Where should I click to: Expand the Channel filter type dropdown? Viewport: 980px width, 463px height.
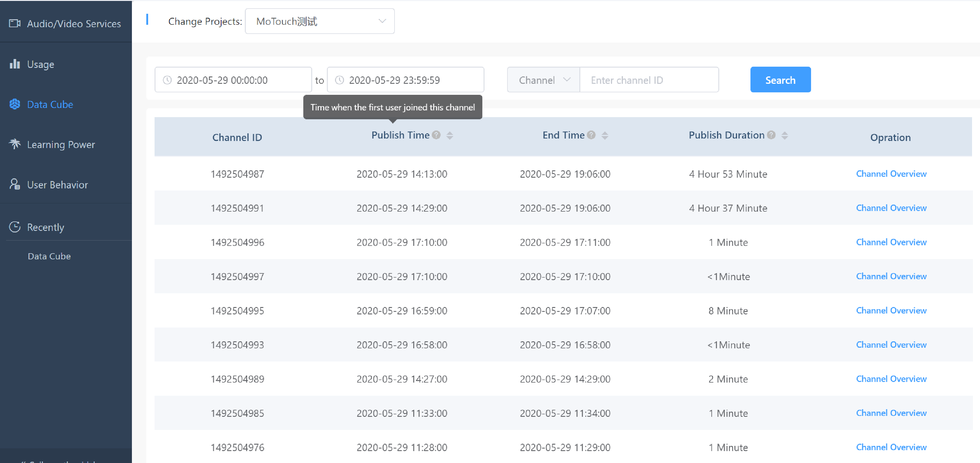coord(543,80)
